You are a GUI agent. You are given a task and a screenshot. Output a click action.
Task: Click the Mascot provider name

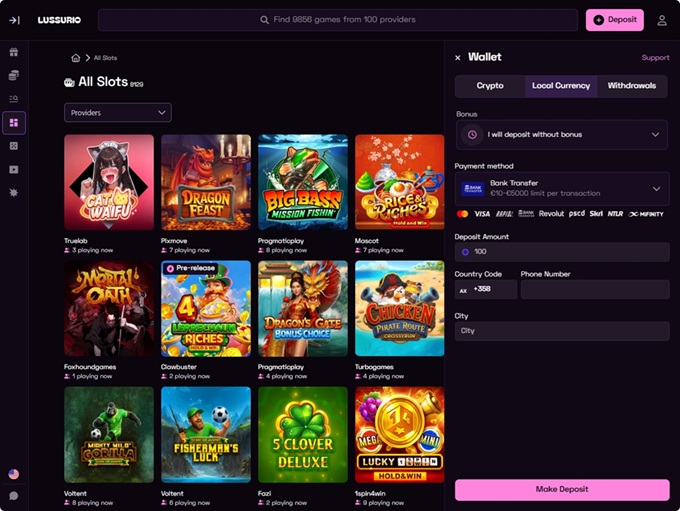[366, 241]
